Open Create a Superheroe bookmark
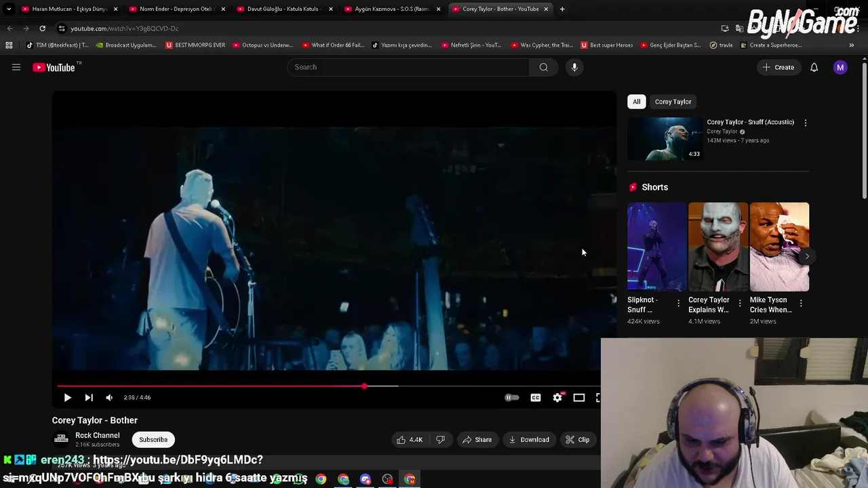The image size is (868, 488). coord(771,45)
